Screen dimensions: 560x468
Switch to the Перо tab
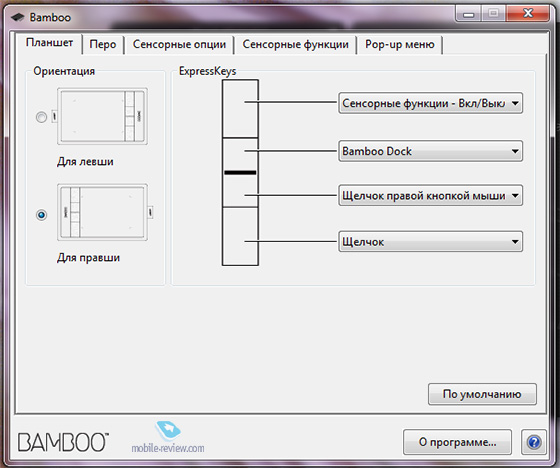tap(103, 44)
